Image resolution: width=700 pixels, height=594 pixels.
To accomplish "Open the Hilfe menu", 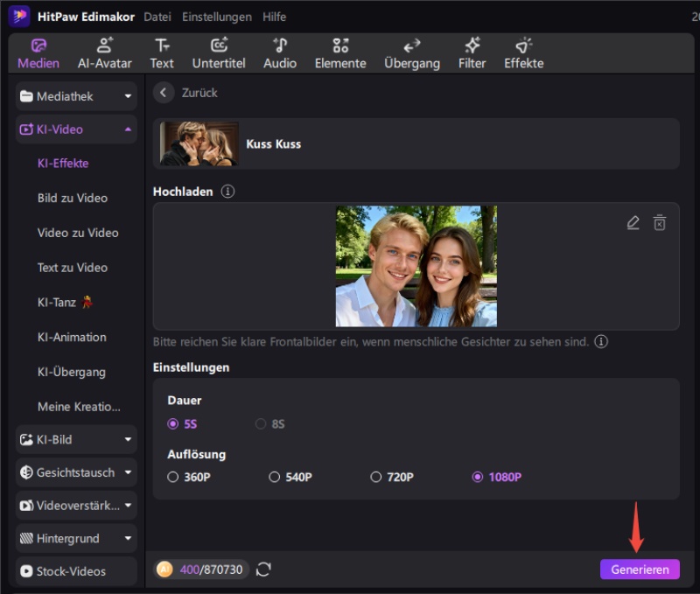I will click(274, 17).
